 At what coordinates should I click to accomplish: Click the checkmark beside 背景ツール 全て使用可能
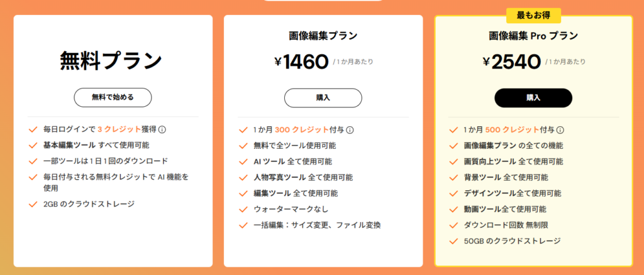[x=453, y=178]
